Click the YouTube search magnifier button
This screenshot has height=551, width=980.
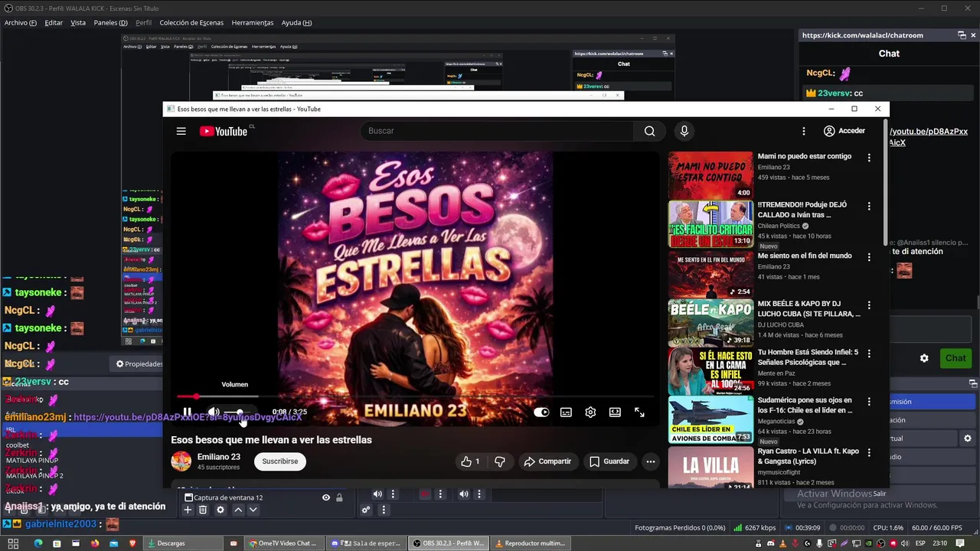tap(649, 131)
